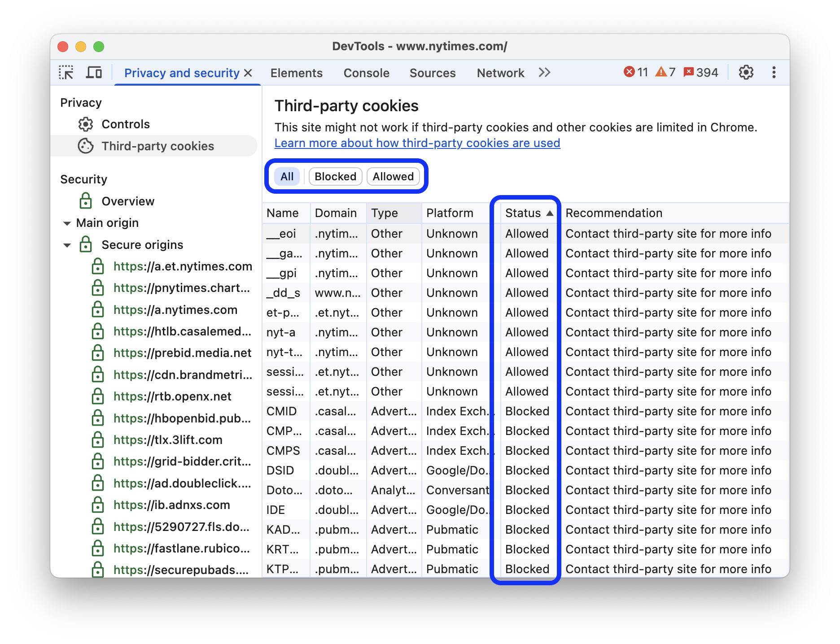Open the hidden panels chevron menu
The height and width of the screenshot is (644, 840).
click(544, 72)
